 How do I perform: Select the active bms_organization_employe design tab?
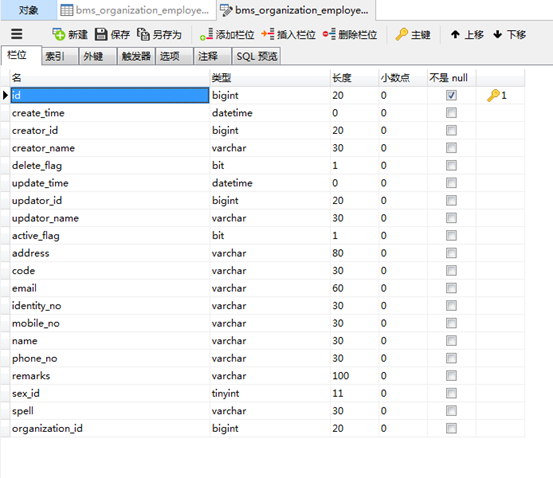pos(296,10)
